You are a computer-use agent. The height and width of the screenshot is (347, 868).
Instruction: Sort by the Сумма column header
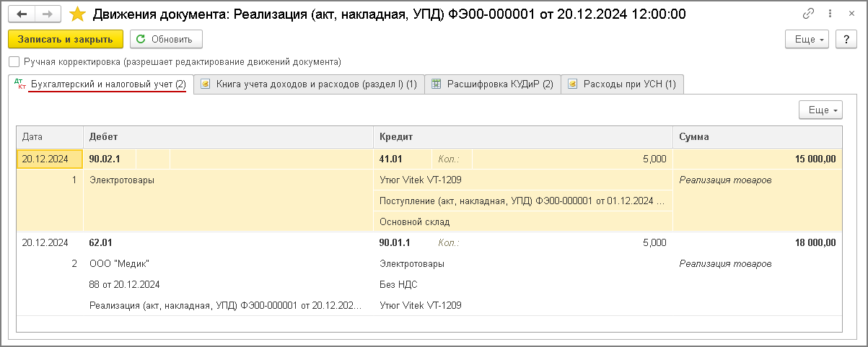click(757, 136)
